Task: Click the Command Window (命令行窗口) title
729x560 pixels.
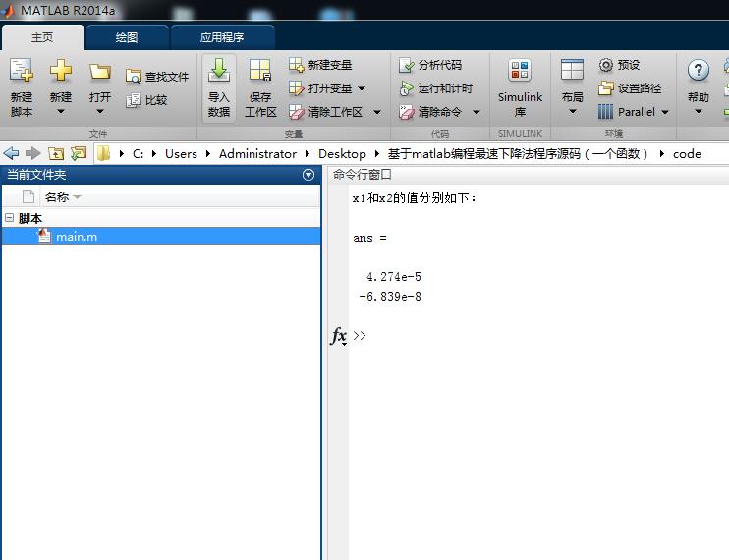Action: point(363,175)
